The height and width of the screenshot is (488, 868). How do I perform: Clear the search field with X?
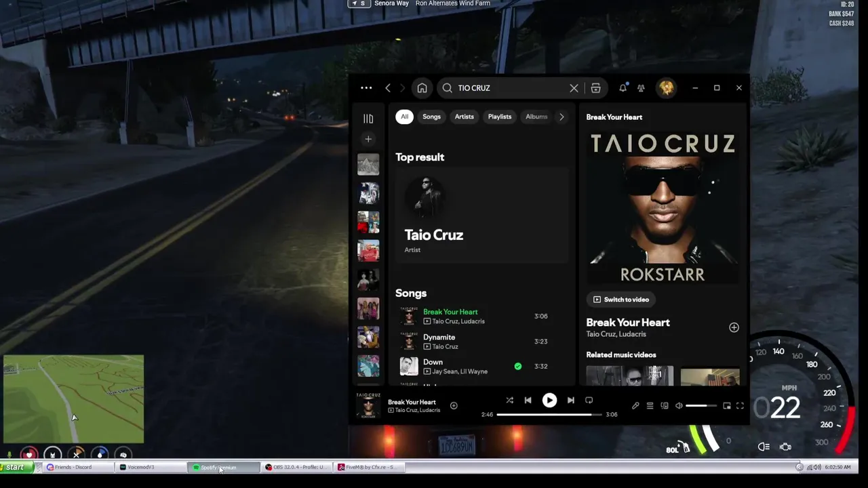[574, 88]
